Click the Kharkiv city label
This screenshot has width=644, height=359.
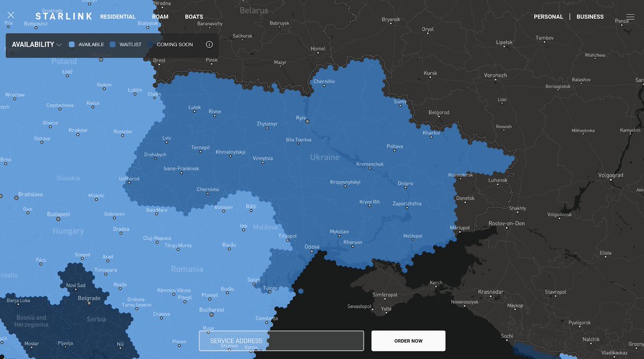(431, 133)
